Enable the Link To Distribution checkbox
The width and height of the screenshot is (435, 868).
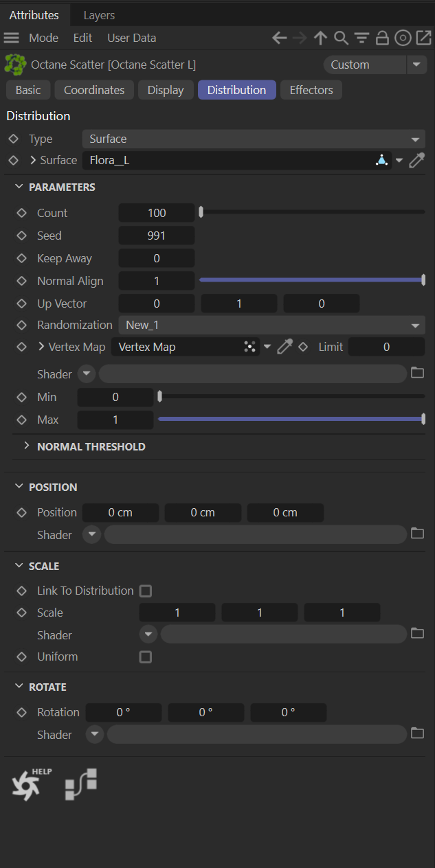pos(145,591)
